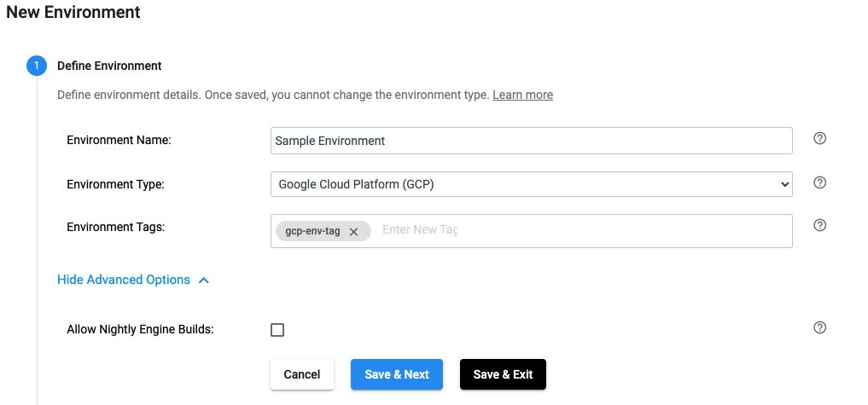Click into the Environment Name text field
Viewport: 868px width, 405px height.
click(x=531, y=141)
